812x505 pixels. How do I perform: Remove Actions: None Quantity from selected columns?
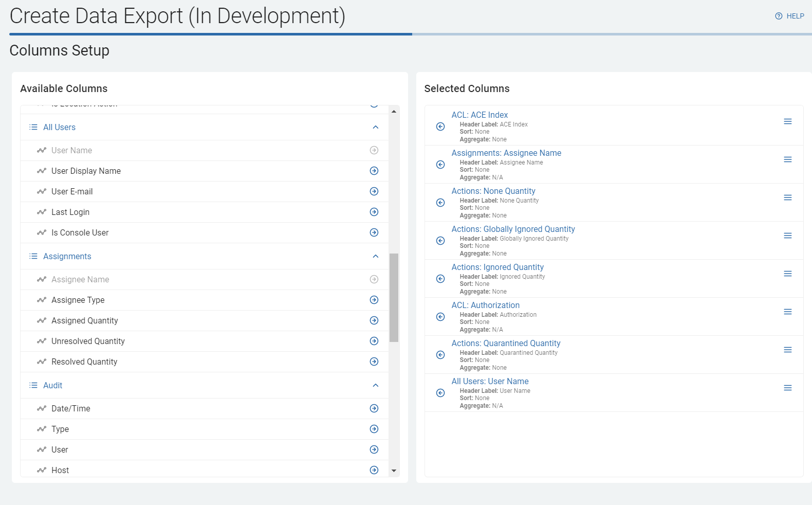(x=440, y=203)
